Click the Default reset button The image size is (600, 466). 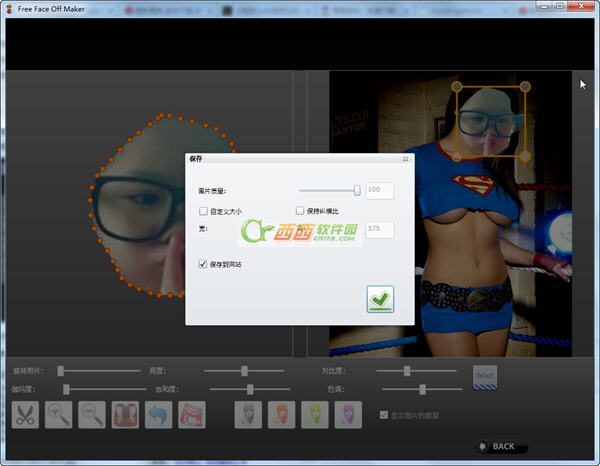pyautogui.click(x=485, y=378)
